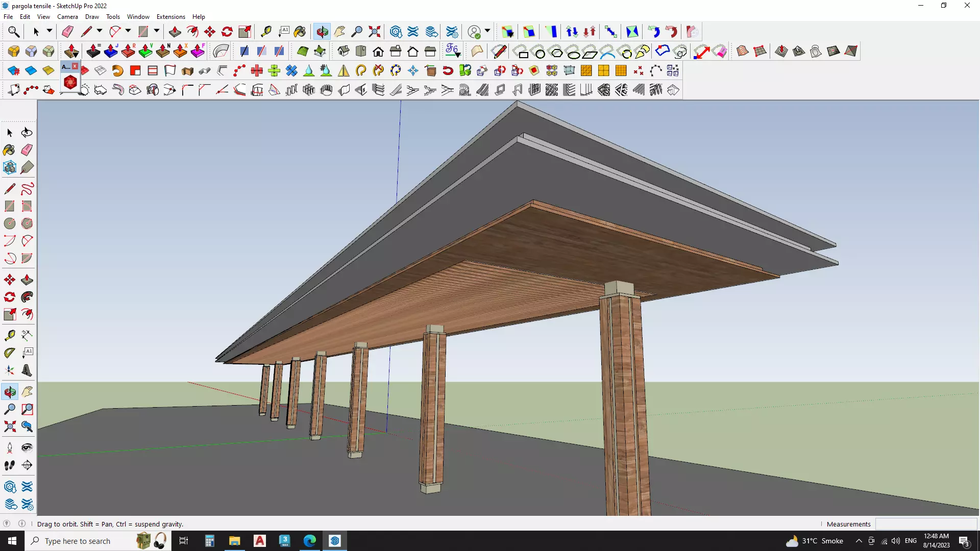Viewport: 980px width, 551px height.
Task: Click the Iso house view icon
Action: [x=344, y=51]
